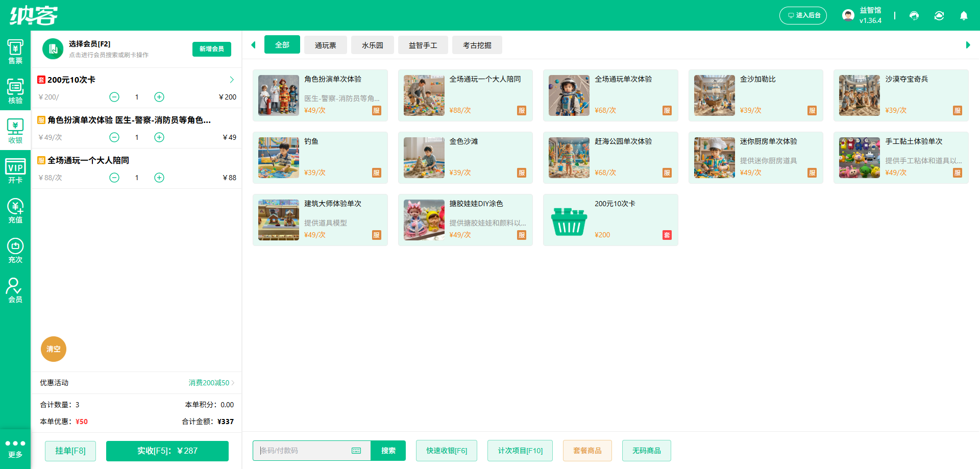Open the 核验 verification sidebar icon

click(x=15, y=91)
